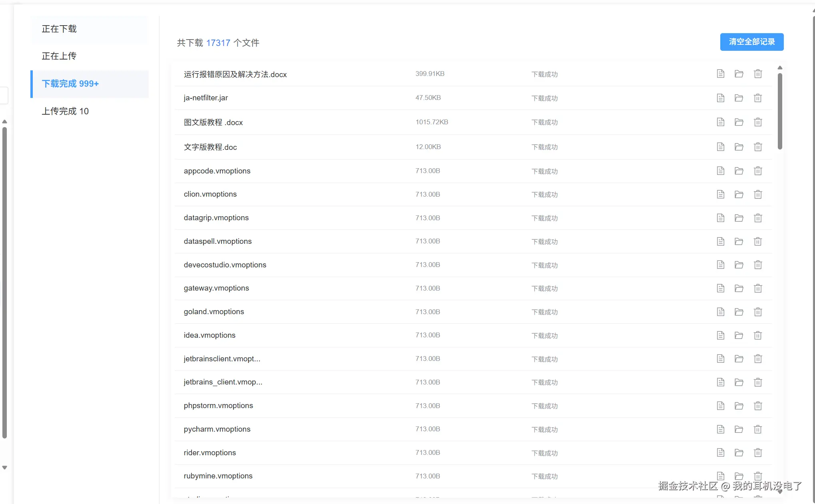Click 清空全部记录 button
The height and width of the screenshot is (504, 815).
[x=751, y=42]
